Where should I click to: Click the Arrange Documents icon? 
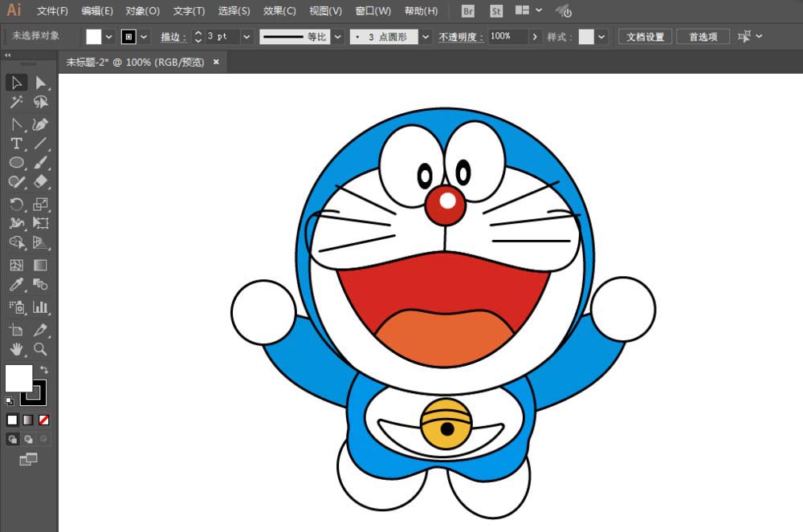(522, 10)
